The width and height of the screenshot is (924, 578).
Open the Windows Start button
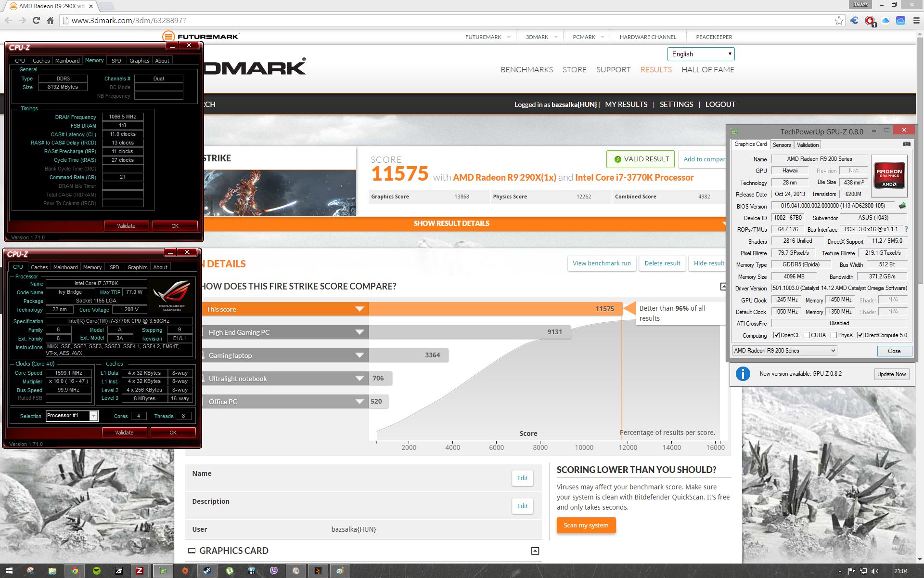coord(9,571)
